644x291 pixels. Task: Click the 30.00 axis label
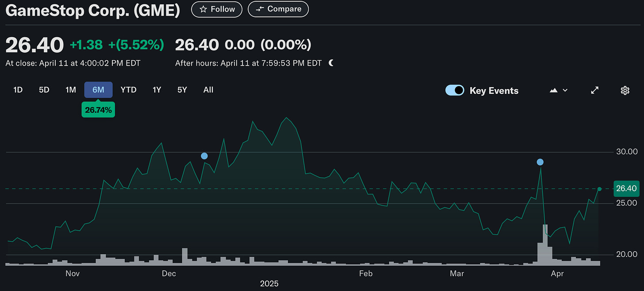(x=626, y=151)
